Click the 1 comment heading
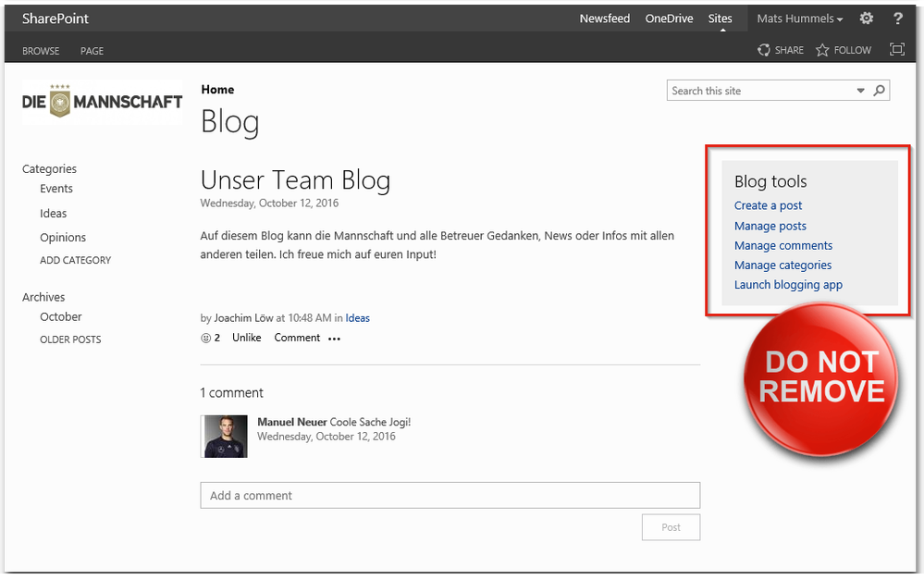The image size is (924, 580). click(231, 392)
